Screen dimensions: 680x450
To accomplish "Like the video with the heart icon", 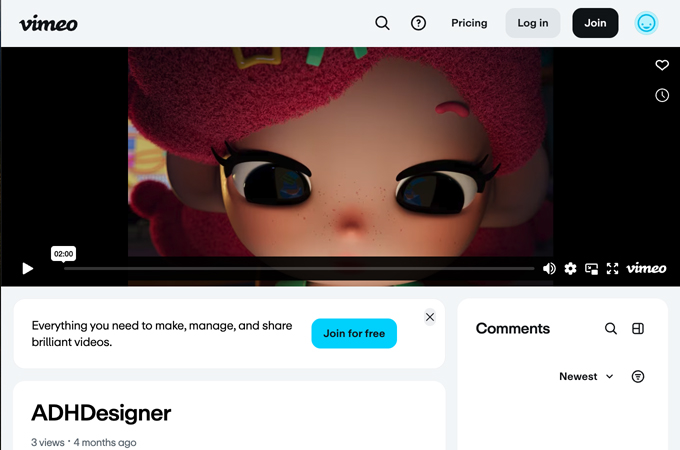I will click(x=662, y=65).
